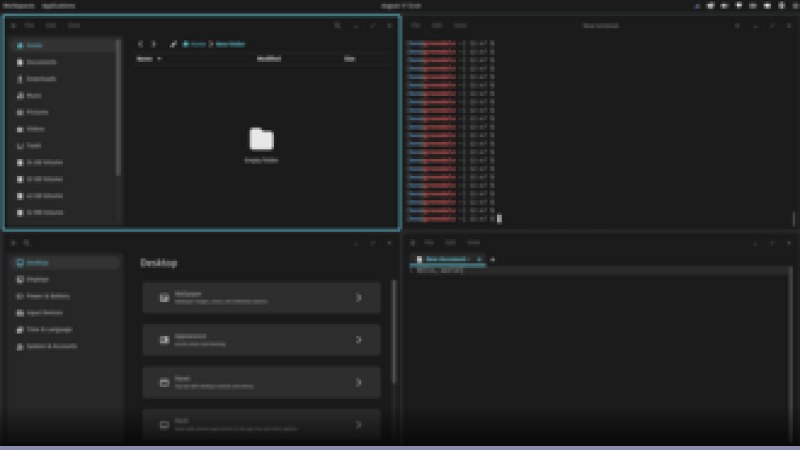Viewport: 800px width, 450px height.
Task: Click into the text editor first line
Action: tap(599, 271)
